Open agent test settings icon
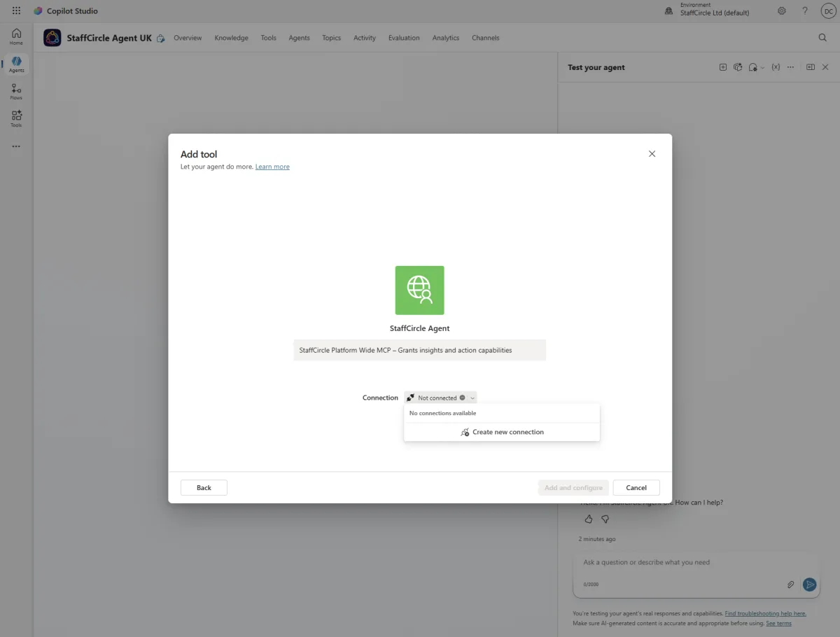The width and height of the screenshot is (840, 637). click(752, 67)
